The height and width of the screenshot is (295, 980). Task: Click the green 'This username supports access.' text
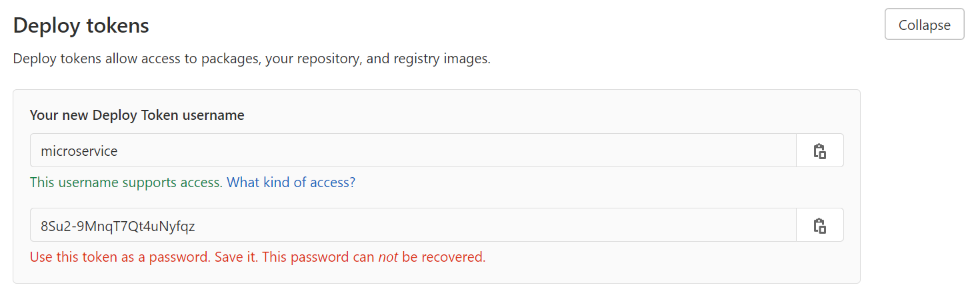[126, 182]
